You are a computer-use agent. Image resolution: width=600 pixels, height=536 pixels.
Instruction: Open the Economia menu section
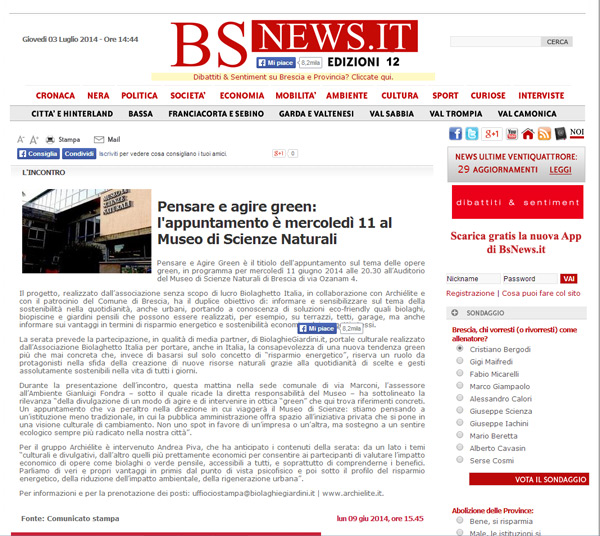[242, 96]
